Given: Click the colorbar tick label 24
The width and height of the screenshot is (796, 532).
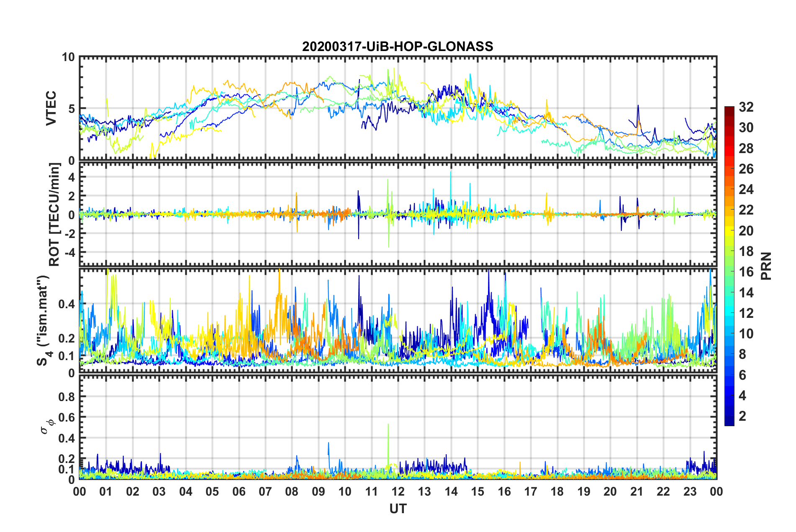Looking at the screenshot, I should pyautogui.click(x=746, y=189).
